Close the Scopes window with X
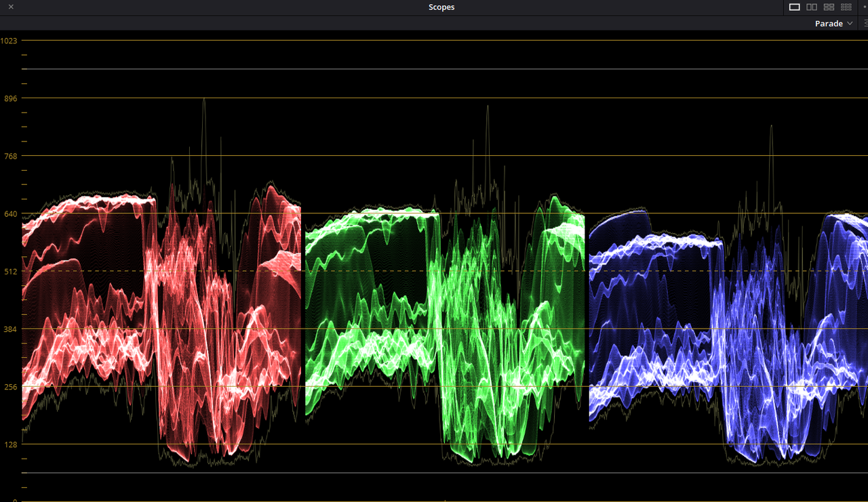 coord(11,7)
